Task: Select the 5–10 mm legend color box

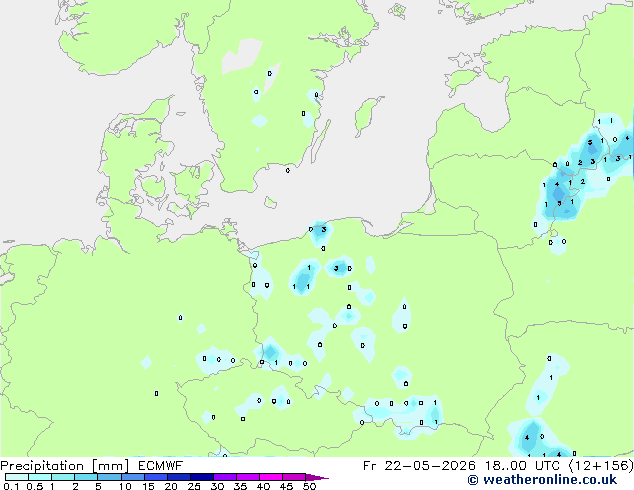Action: [x=109, y=477]
